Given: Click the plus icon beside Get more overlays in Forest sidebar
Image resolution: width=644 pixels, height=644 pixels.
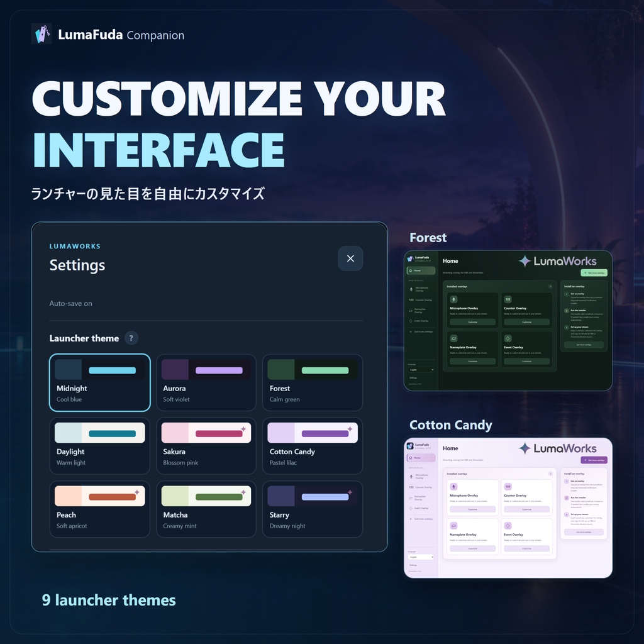Looking at the screenshot, I should click(x=410, y=331).
